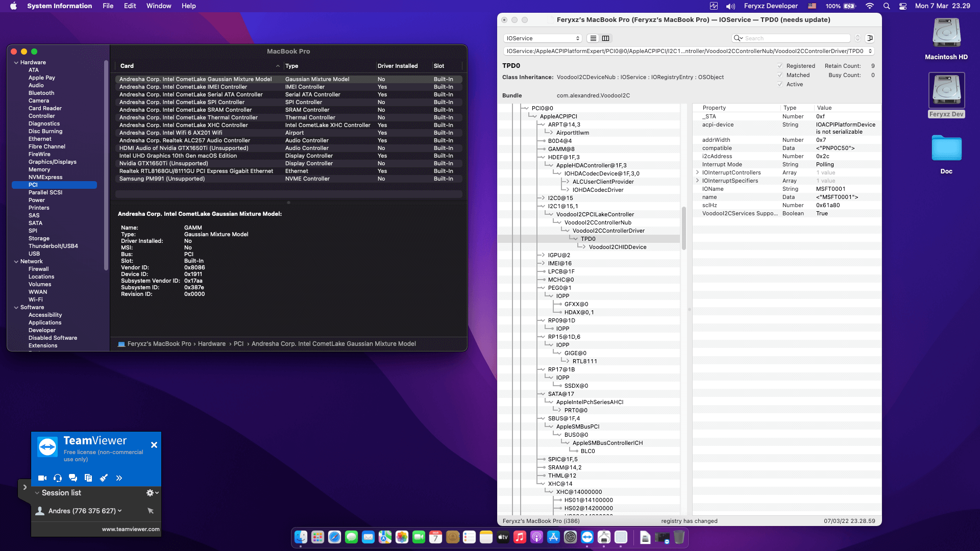This screenshot has height=551, width=980.
Task: Open Podcasts from the Dock
Action: (536, 537)
